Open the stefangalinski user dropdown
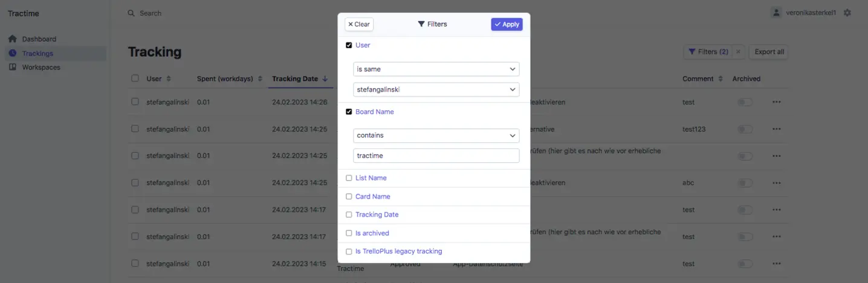The width and height of the screenshot is (868, 283). (x=436, y=89)
